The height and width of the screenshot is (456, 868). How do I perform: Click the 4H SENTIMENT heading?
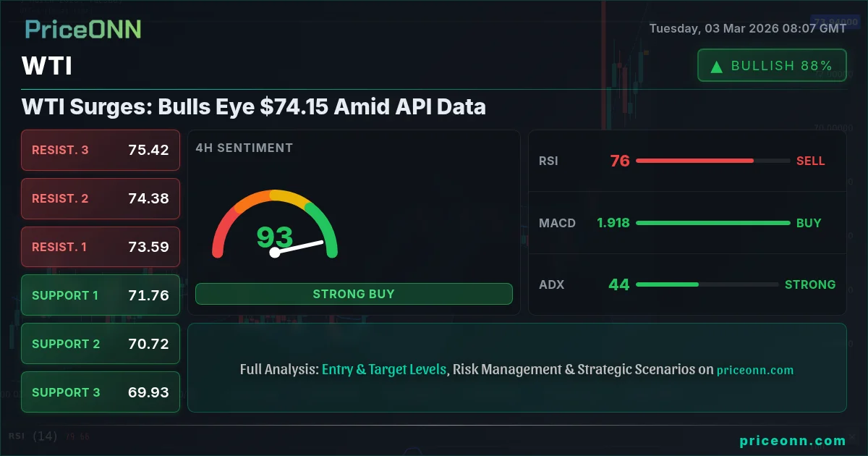point(244,148)
